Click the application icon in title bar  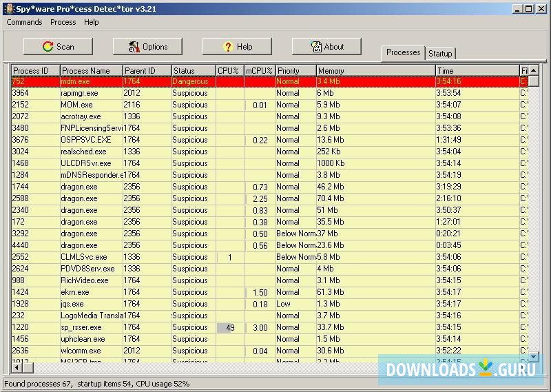tap(10, 9)
